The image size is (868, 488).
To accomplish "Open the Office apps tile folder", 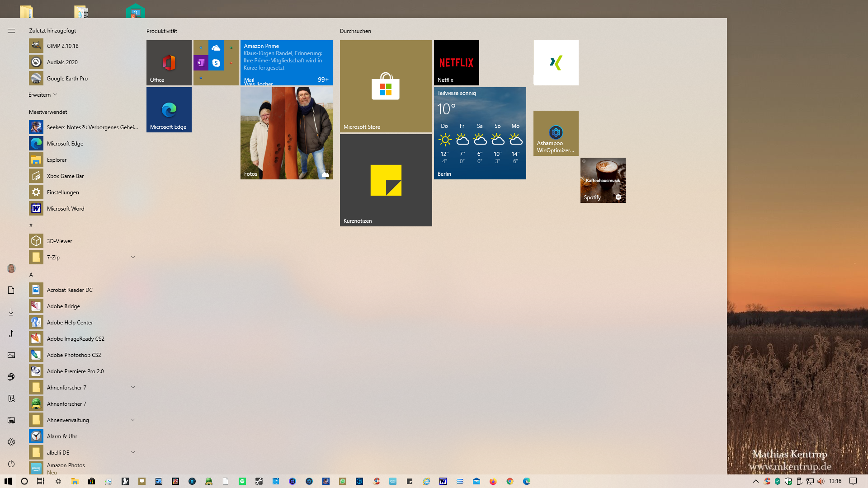I will (x=216, y=63).
